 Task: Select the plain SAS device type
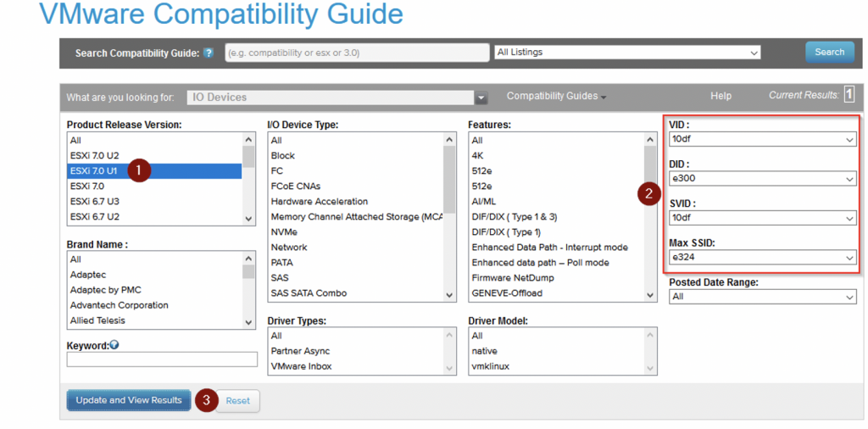tap(355, 278)
